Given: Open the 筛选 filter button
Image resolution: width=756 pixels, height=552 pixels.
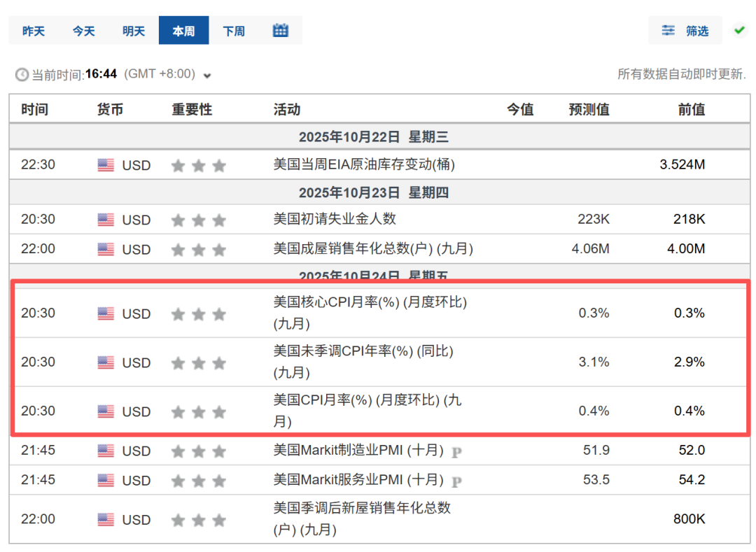Looking at the screenshot, I should [685, 31].
